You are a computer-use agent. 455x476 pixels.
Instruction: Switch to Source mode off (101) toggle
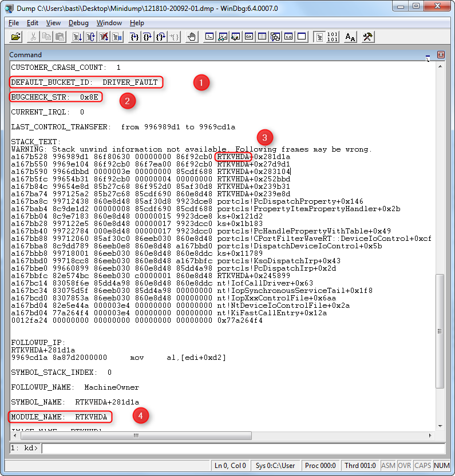point(333,37)
